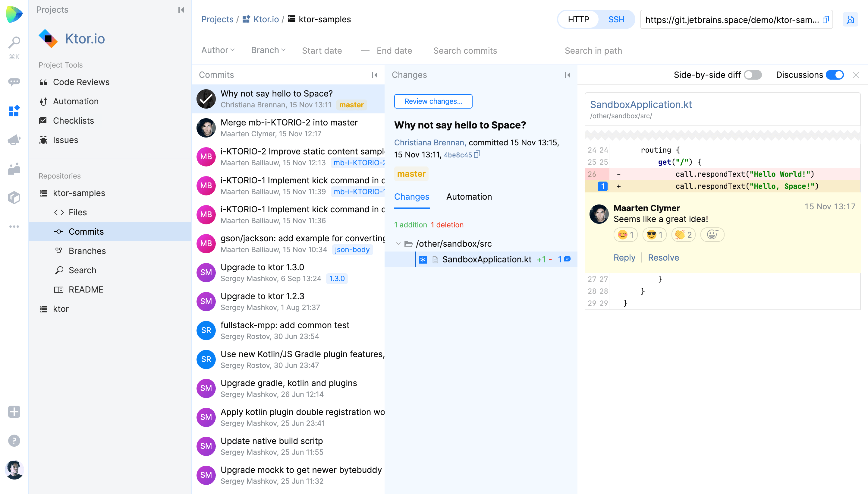This screenshot has height=494, width=868.
Task: Reply to Maarten Clymer's comment
Action: click(x=624, y=258)
